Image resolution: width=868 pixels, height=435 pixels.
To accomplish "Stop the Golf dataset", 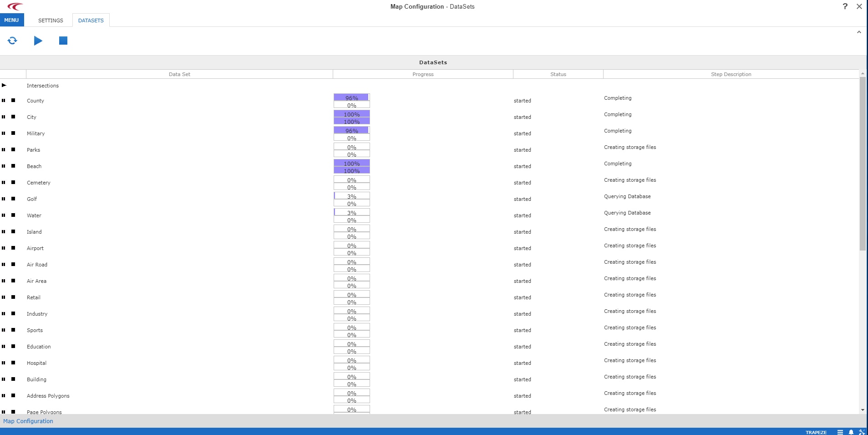I will [13, 199].
